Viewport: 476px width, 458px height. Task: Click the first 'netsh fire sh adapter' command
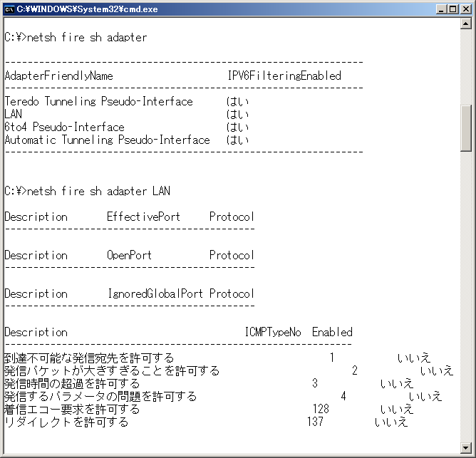[x=86, y=37]
